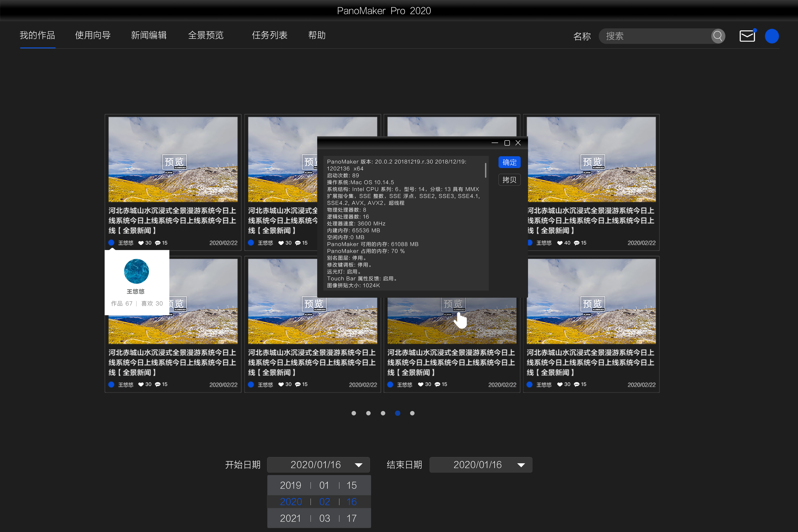This screenshot has width=798, height=532.
Task: Click 名称 label beside search
Action: click(582, 36)
